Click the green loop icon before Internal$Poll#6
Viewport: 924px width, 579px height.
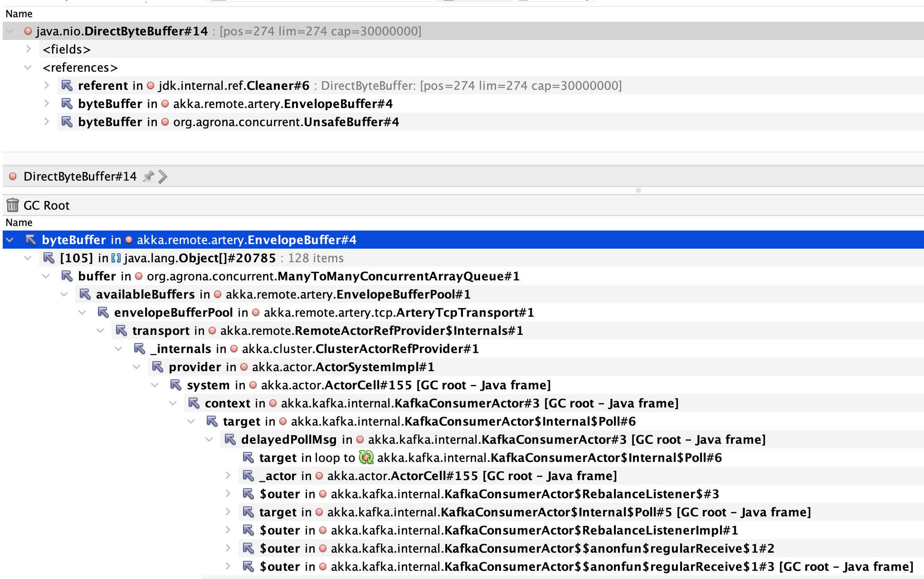click(366, 457)
